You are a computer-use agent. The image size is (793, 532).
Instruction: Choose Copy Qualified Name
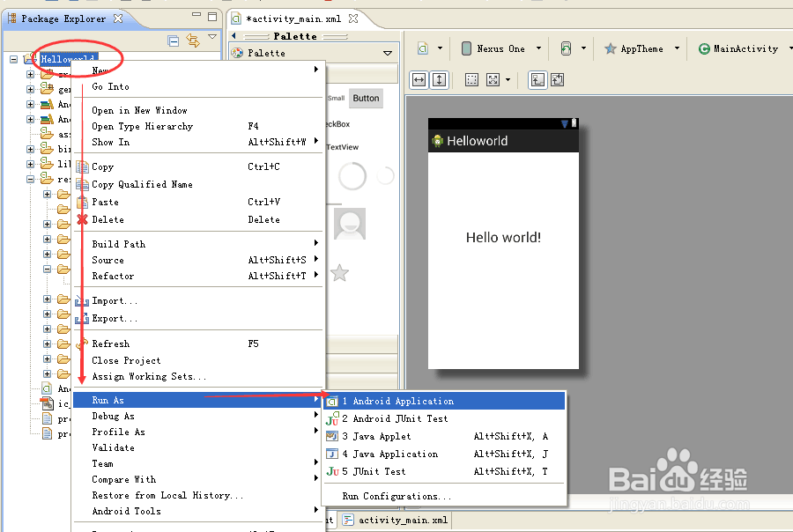click(x=197, y=185)
